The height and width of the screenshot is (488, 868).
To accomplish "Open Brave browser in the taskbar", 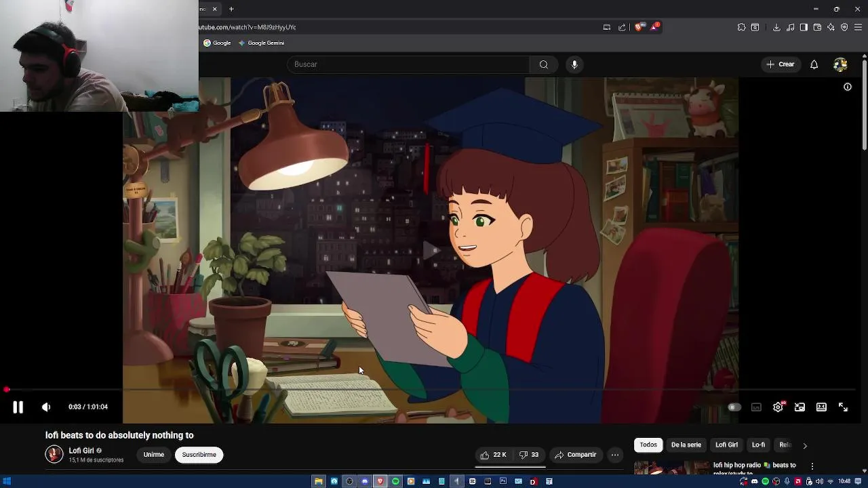I will point(380,481).
